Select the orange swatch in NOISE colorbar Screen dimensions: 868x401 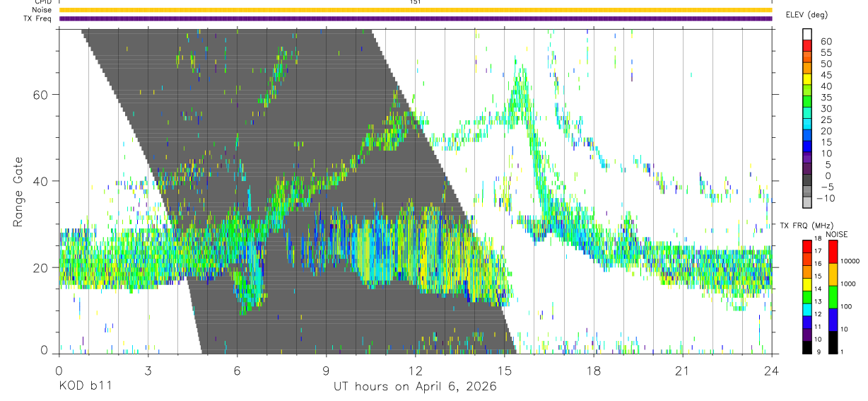[832, 274]
